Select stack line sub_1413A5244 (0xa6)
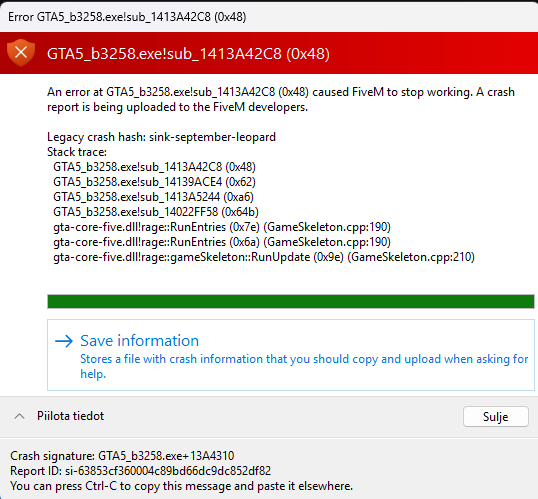Screen dimensions: 538x499 [x=153, y=197]
